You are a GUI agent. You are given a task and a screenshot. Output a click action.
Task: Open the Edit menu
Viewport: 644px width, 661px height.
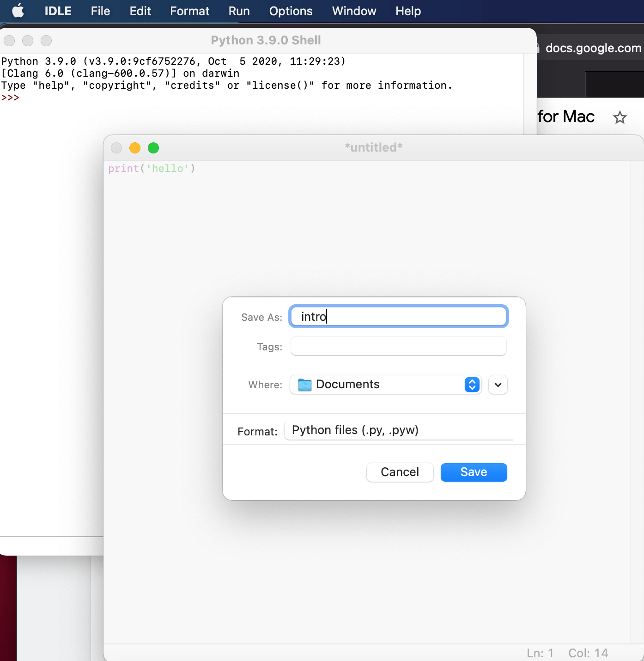[x=140, y=11]
